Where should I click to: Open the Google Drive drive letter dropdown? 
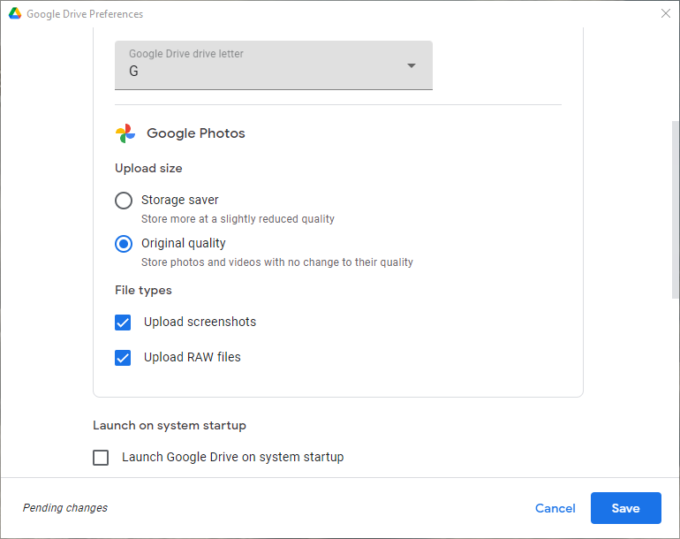coord(274,65)
